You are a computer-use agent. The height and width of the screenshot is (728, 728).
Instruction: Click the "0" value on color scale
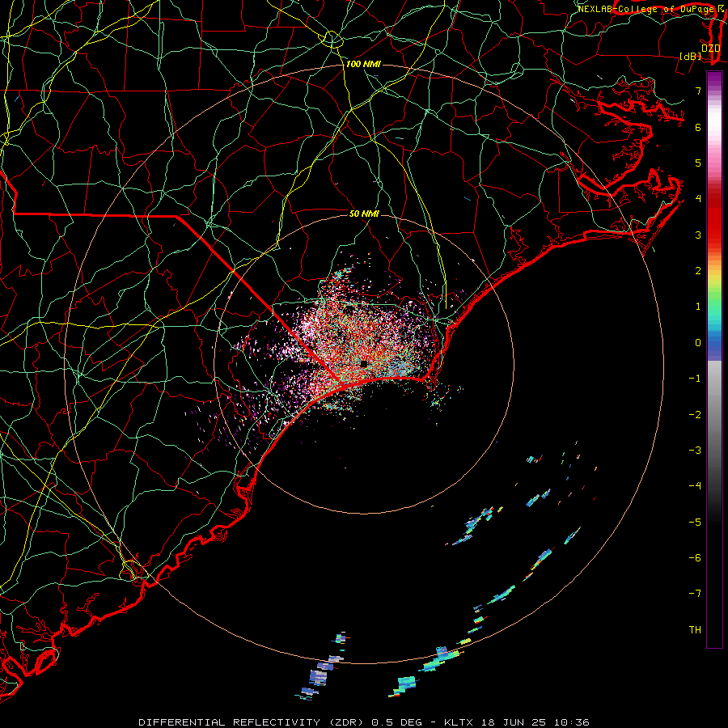pyautogui.click(x=698, y=343)
